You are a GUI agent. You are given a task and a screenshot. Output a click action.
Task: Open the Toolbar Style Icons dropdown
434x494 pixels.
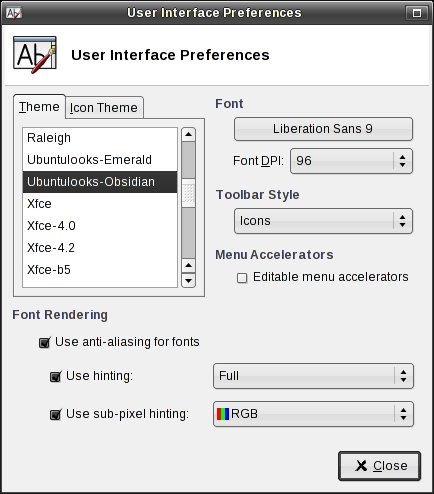point(323,221)
